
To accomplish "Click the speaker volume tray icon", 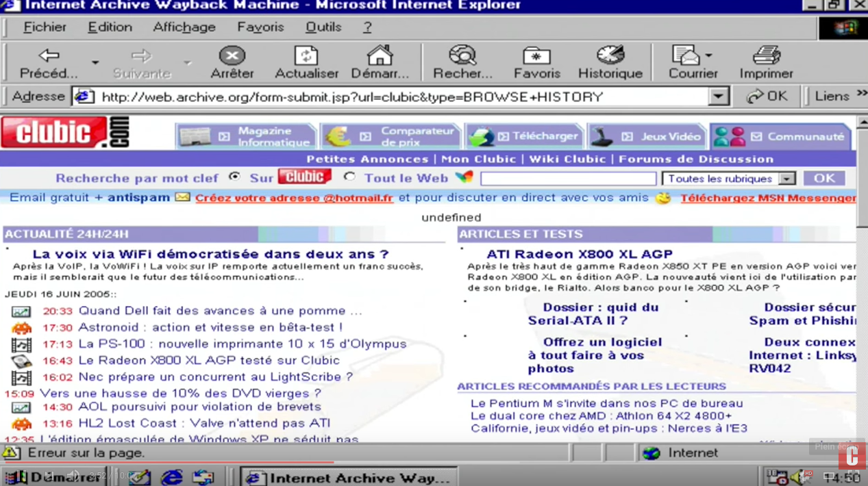I will pyautogui.click(x=798, y=476).
